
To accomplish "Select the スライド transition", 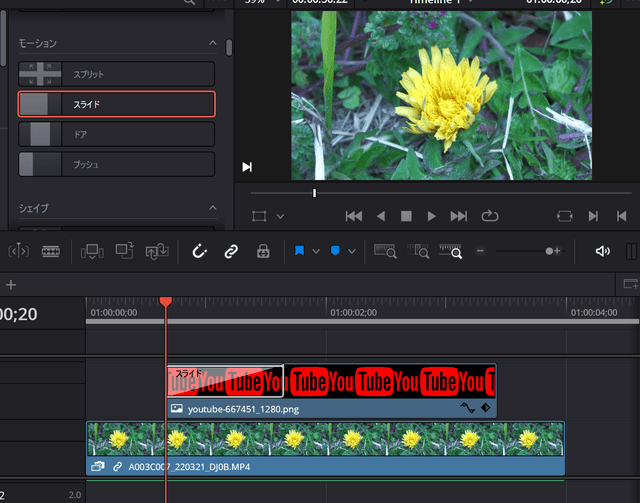I will tap(116, 104).
